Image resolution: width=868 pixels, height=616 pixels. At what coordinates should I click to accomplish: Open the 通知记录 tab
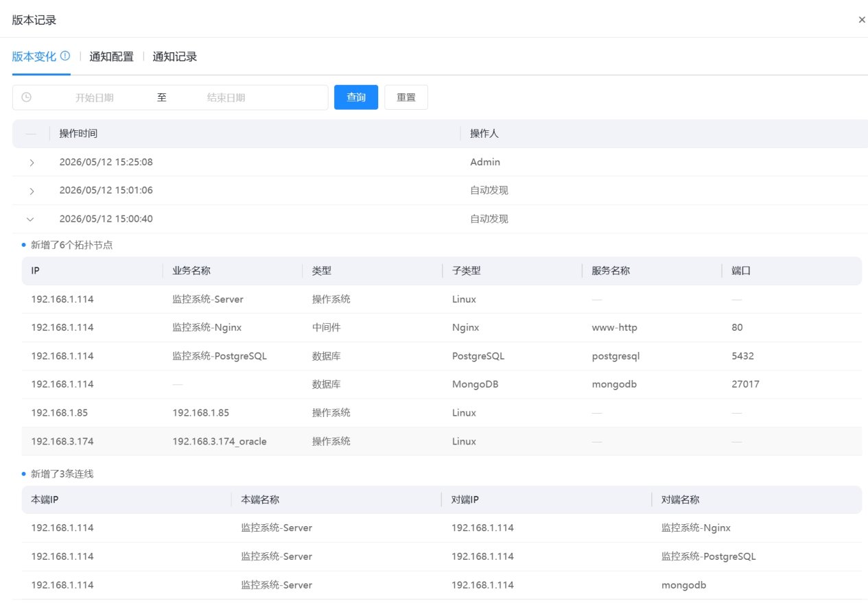[175, 56]
